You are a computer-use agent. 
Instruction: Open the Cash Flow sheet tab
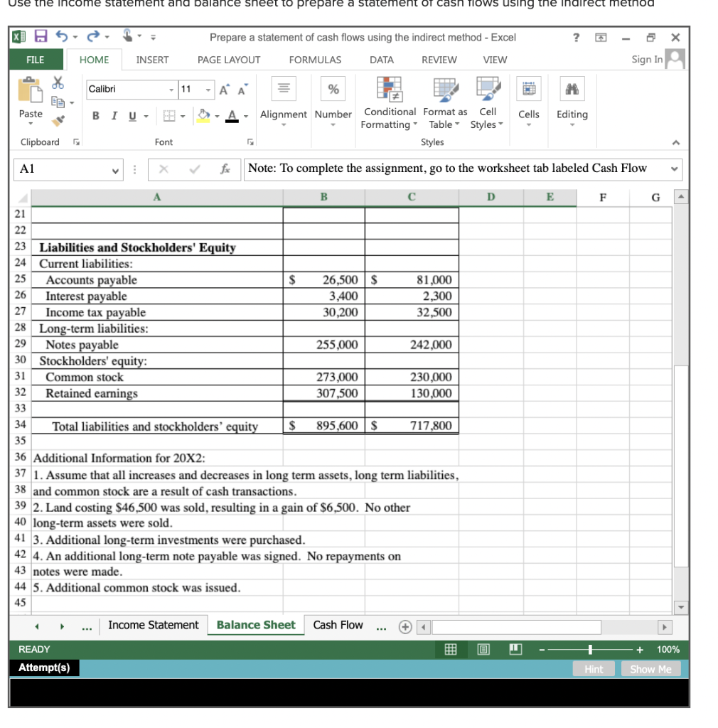(x=338, y=626)
